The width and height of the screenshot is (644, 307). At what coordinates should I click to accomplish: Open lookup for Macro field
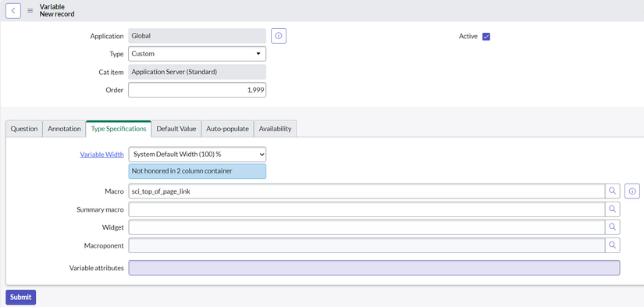pos(612,191)
